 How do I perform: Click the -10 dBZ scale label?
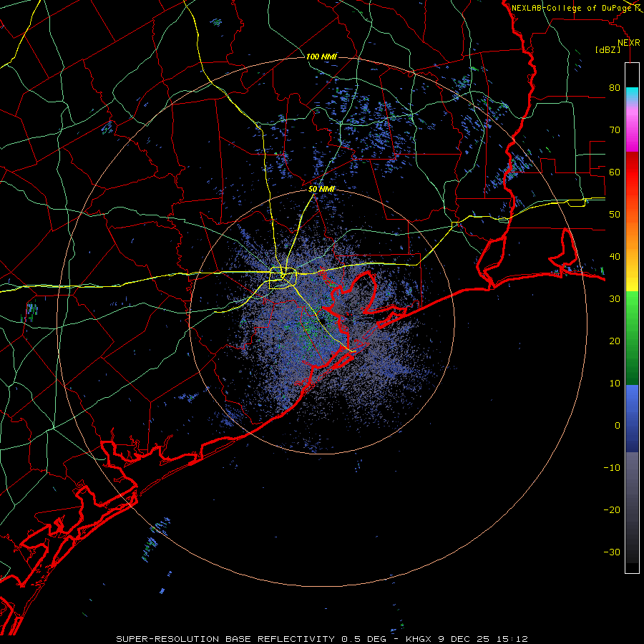[x=612, y=467]
